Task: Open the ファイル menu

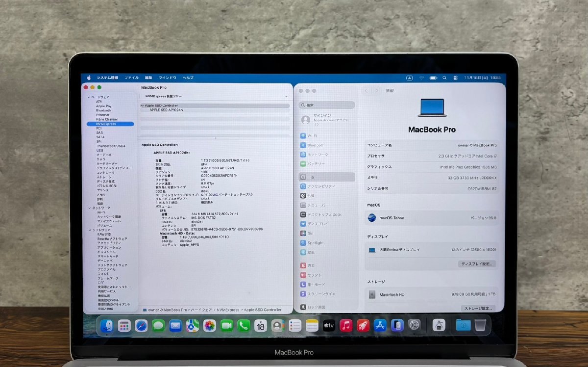Action: click(131, 78)
